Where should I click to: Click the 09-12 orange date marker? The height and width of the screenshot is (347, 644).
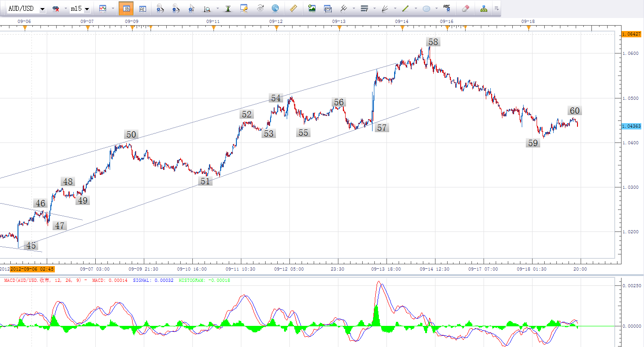pyautogui.click(x=277, y=28)
